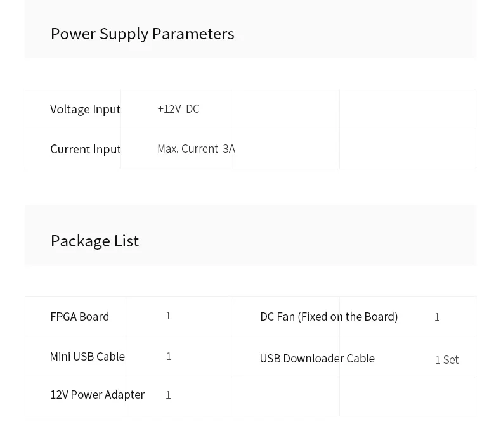Select the USB Downloader Cable cell

coord(317,358)
